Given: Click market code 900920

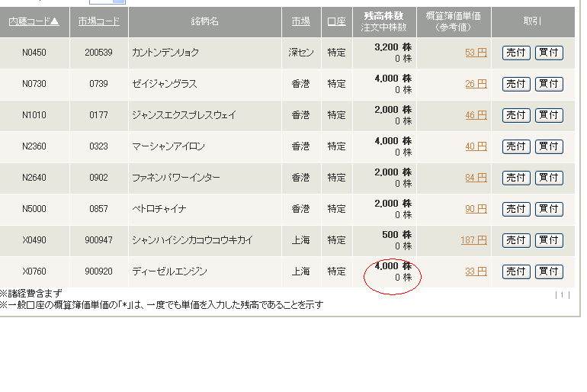Looking at the screenshot, I should [98, 272].
